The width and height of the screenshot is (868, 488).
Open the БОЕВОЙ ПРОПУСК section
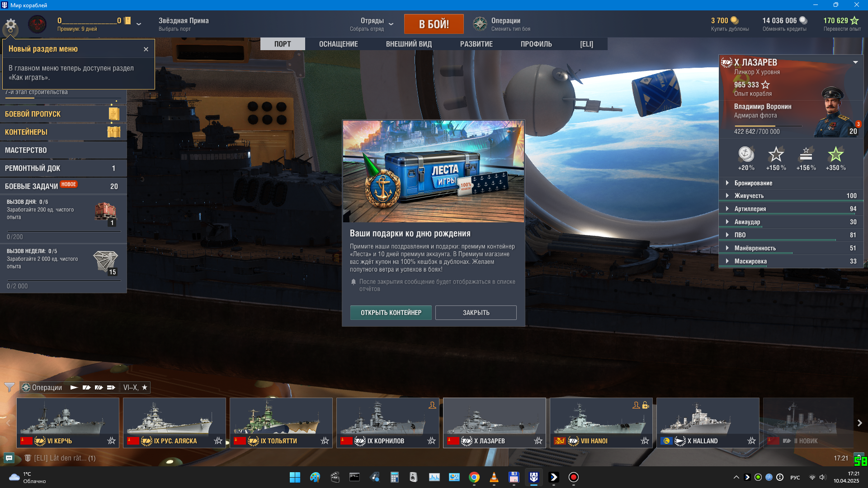63,114
